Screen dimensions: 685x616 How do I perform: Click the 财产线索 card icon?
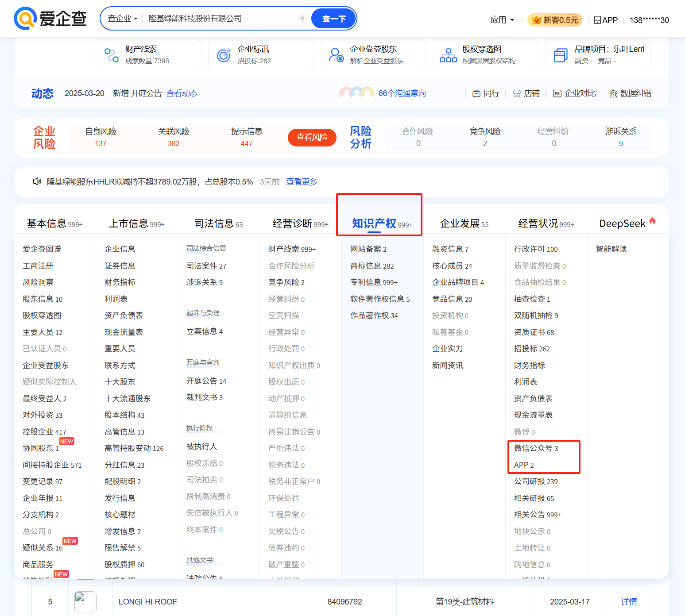(x=111, y=55)
